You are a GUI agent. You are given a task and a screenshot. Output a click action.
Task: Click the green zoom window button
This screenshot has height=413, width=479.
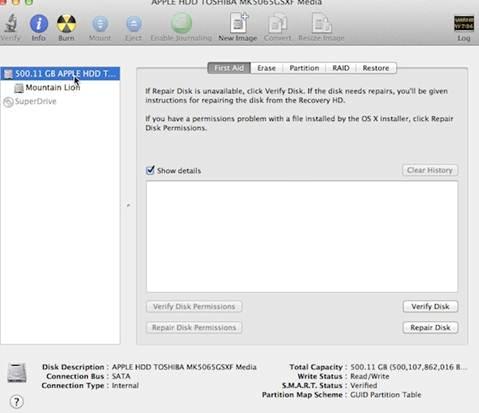click(29, 2)
